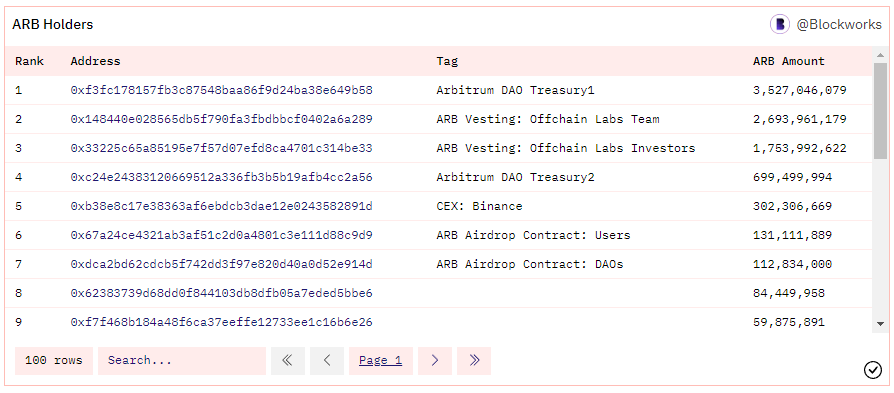
Task: Open the rank 9 holder address
Action: tap(221, 322)
